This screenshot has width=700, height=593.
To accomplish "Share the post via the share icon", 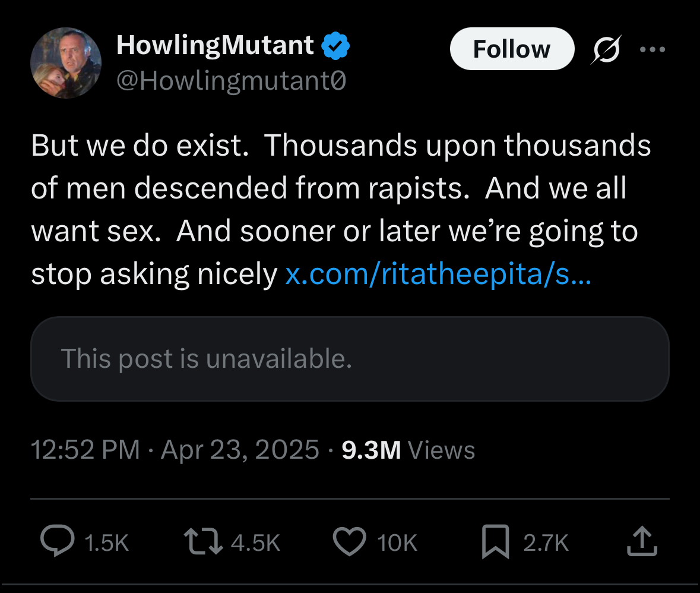I will click(642, 541).
